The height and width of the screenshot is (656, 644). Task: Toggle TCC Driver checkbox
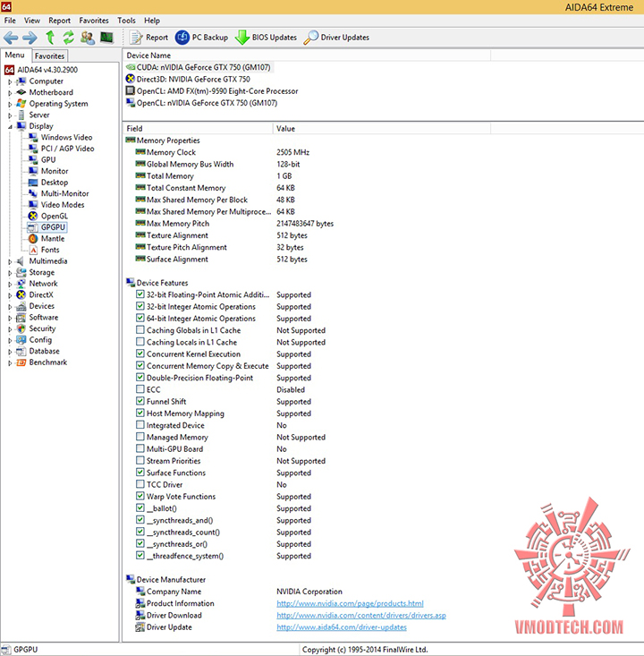[x=140, y=484]
